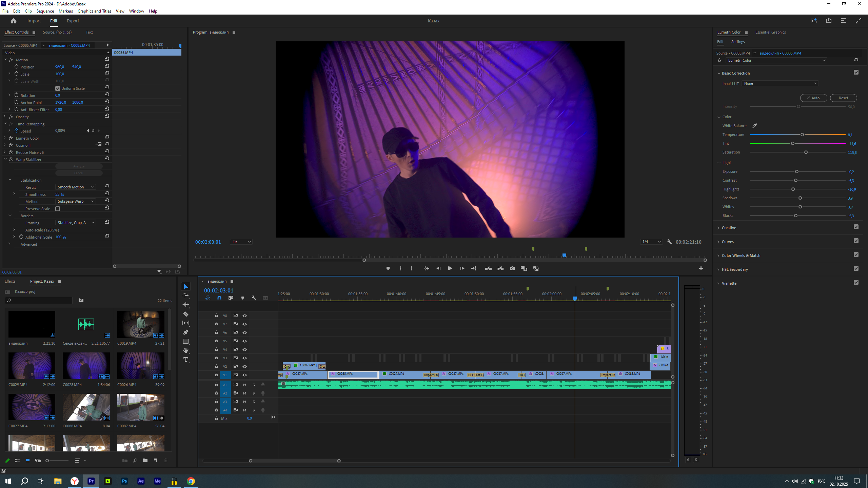Screen dimensions: 868x488
Task: Open the Input LUT dropdown
Action: pos(780,83)
